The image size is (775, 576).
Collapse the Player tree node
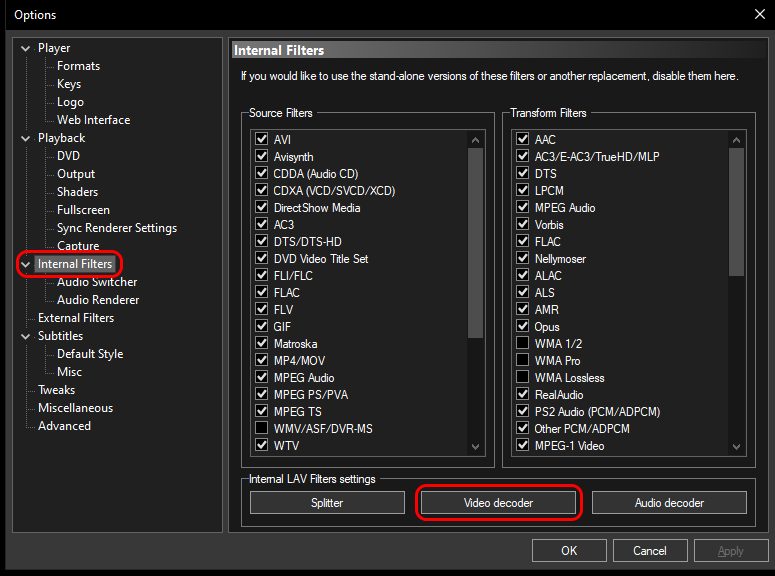[26, 48]
